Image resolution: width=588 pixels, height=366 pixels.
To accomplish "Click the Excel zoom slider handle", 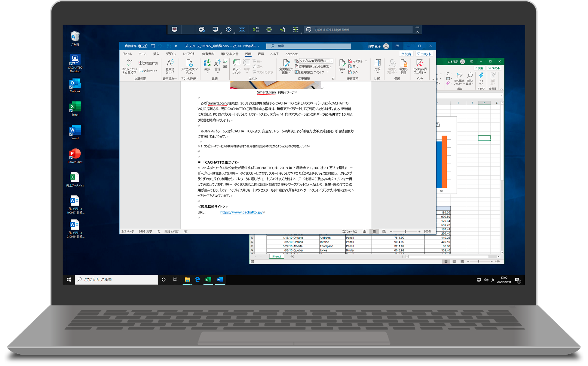I will (x=479, y=262).
